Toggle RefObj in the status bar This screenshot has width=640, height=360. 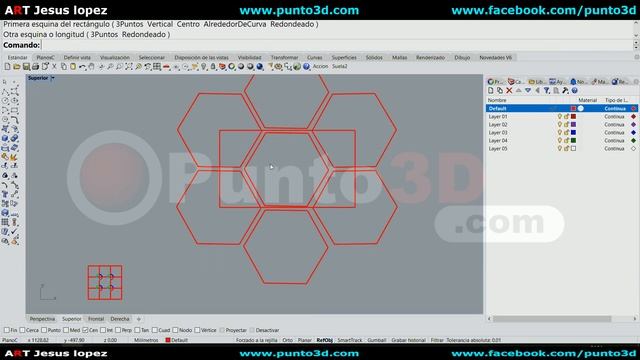tap(324, 340)
